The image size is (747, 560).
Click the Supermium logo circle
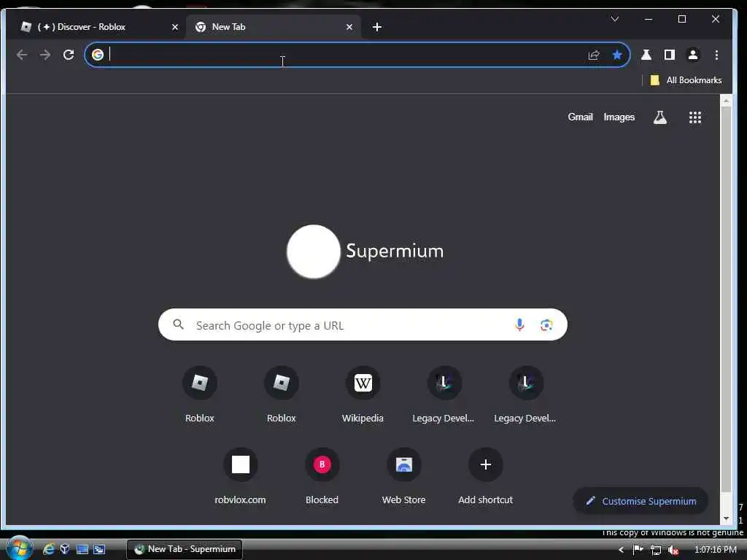[x=313, y=252]
